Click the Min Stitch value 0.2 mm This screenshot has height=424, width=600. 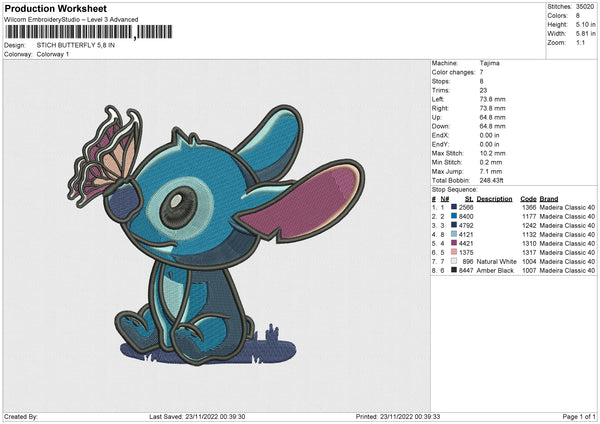click(491, 162)
